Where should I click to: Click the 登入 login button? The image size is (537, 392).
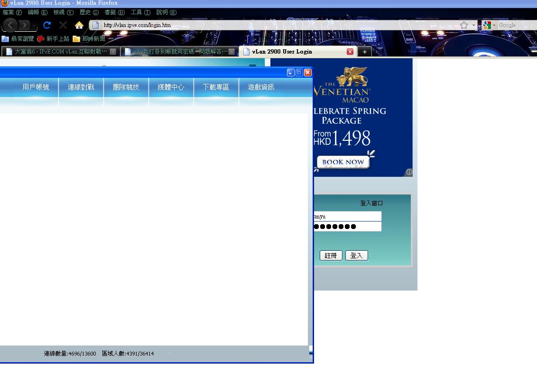pyautogui.click(x=357, y=255)
